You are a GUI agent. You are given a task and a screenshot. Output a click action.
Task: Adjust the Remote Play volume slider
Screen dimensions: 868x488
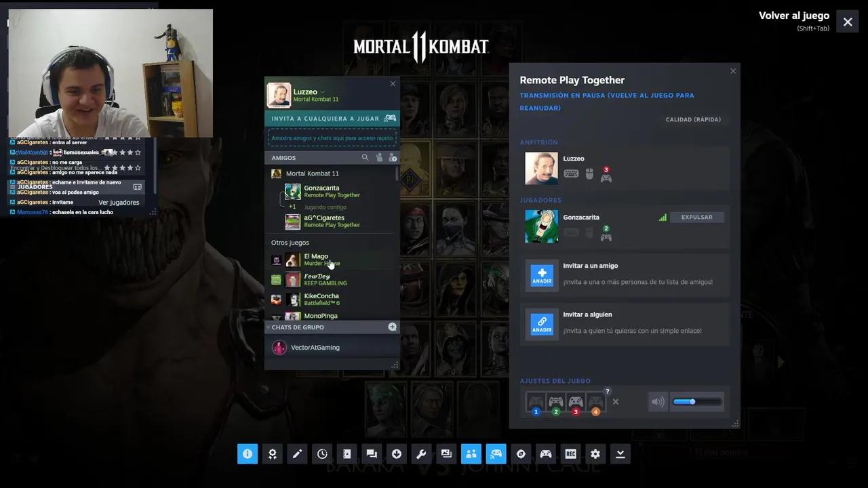(x=696, y=402)
